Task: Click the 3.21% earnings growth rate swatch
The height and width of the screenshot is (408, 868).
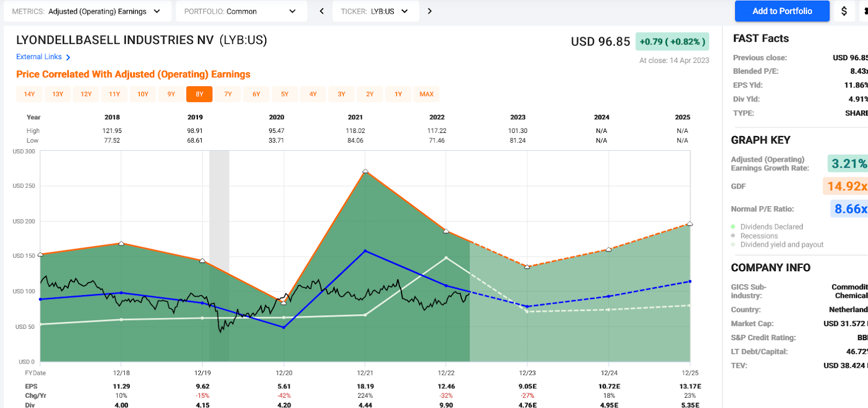Action: (x=848, y=163)
